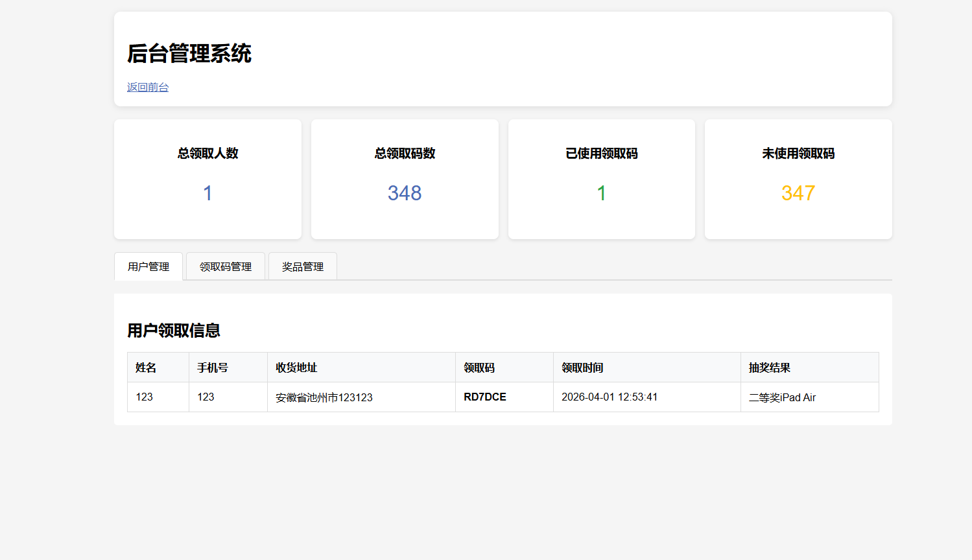Switch to the 用户管理 tab
Image resolution: width=972 pixels, height=560 pixels.
click(x=148, y=266)
